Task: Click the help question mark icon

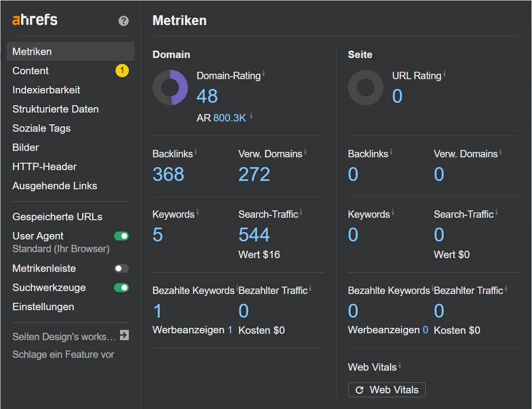Action: pos(123,21)
